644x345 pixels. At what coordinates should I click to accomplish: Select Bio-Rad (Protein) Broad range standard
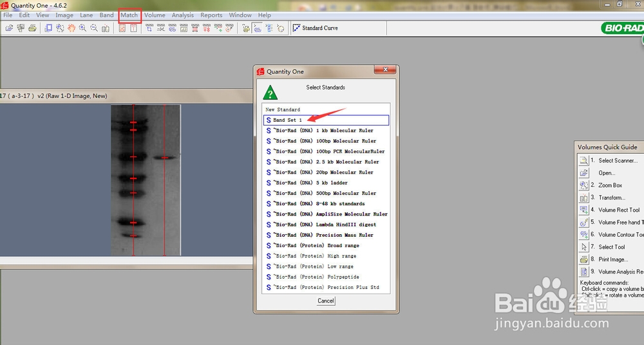[326, 246]
